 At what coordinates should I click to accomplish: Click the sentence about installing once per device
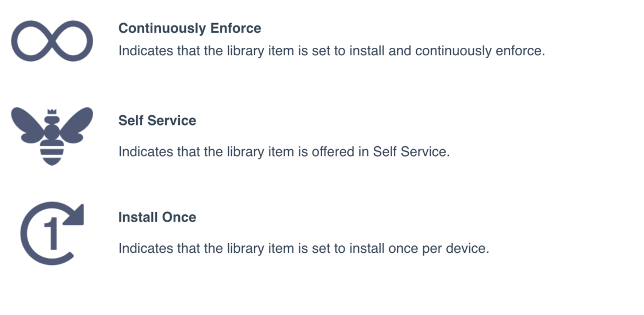point(304,249)
